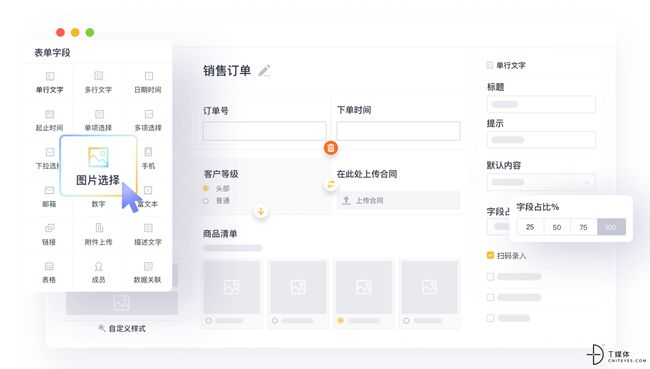This screenshot has width=650, height=369.
Task: Select the 邮箱 field icon
Action: [50, 190]
